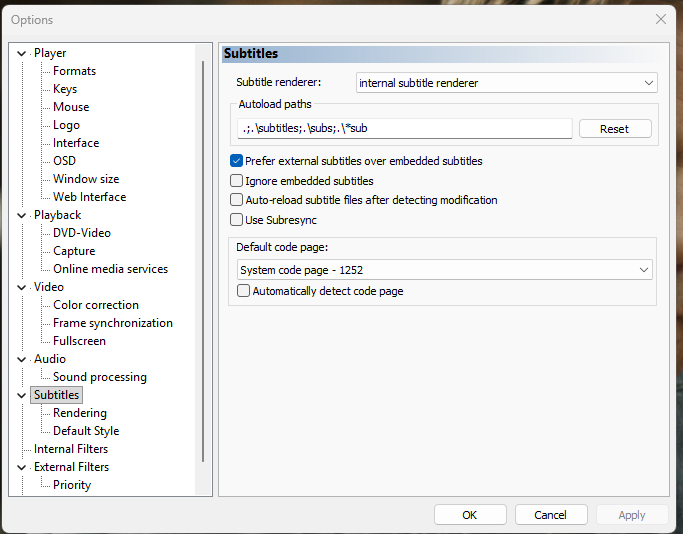The height and width of the screenshot is (534, 683).
Task: Open the Keys settings page
Action: [65, 89]
